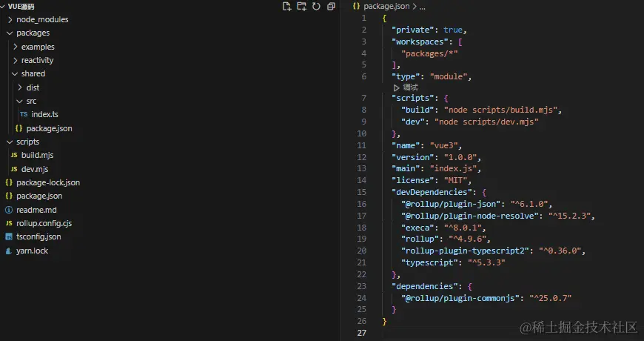
Task: Click the "^5.3.3" typescript version
Action: [x=486, y=262]
